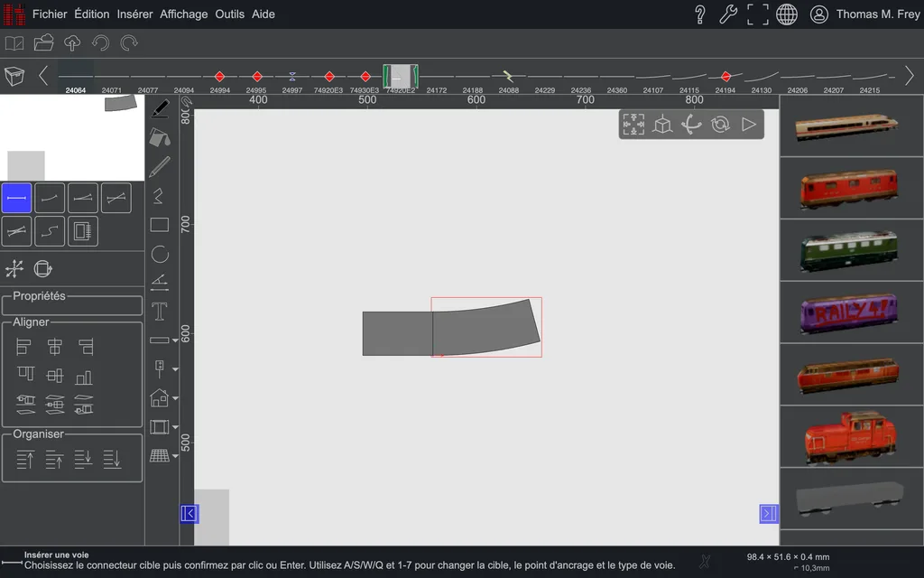924x578 pixels.
Task: Click the bring to front icon
Action: pyautogui.click(x=25, y=459)
